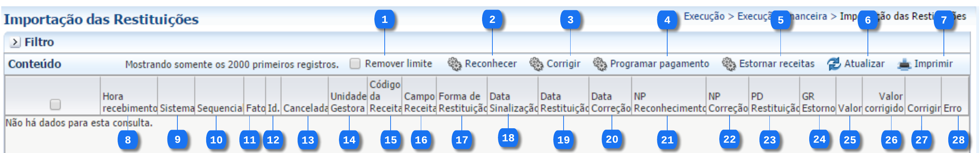The height and width of the screenshot is (153, 980).
Task: Sort by Hora recebimento column header
Action: pos(129,102)
